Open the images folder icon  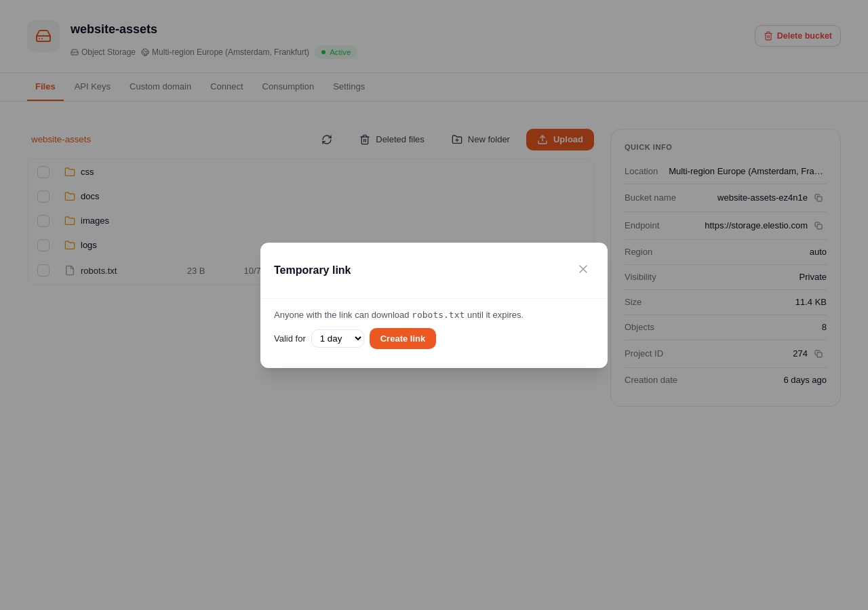click(70, 221)
